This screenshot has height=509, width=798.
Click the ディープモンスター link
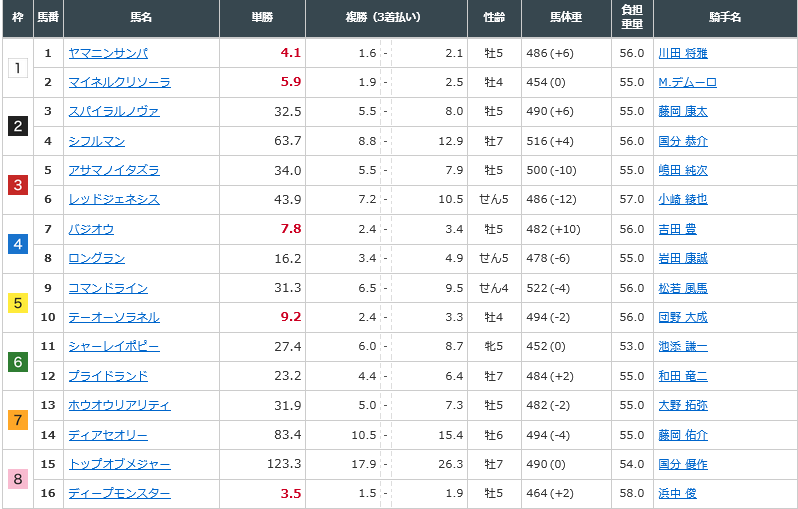(120, 493)
